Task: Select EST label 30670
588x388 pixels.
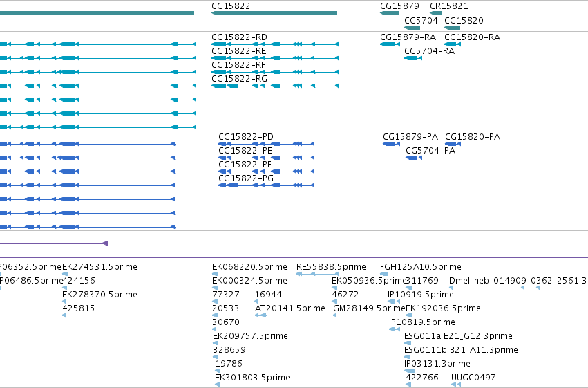Action: coord(226,322)
